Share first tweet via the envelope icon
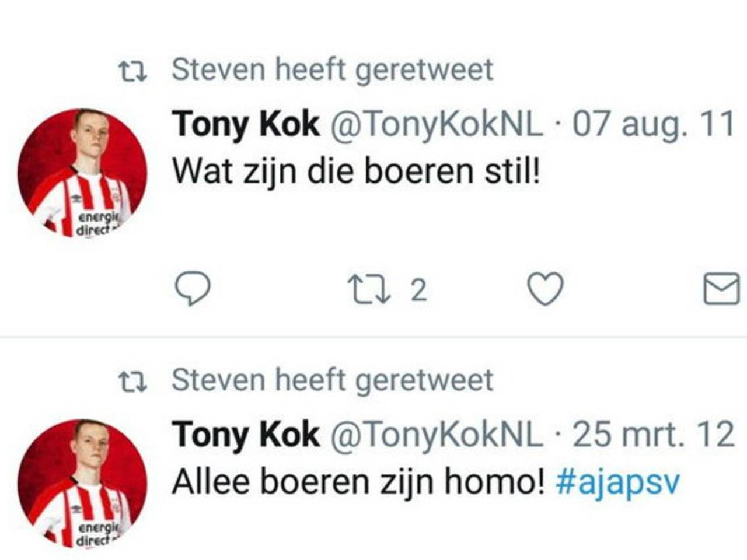 click(721, 289)
